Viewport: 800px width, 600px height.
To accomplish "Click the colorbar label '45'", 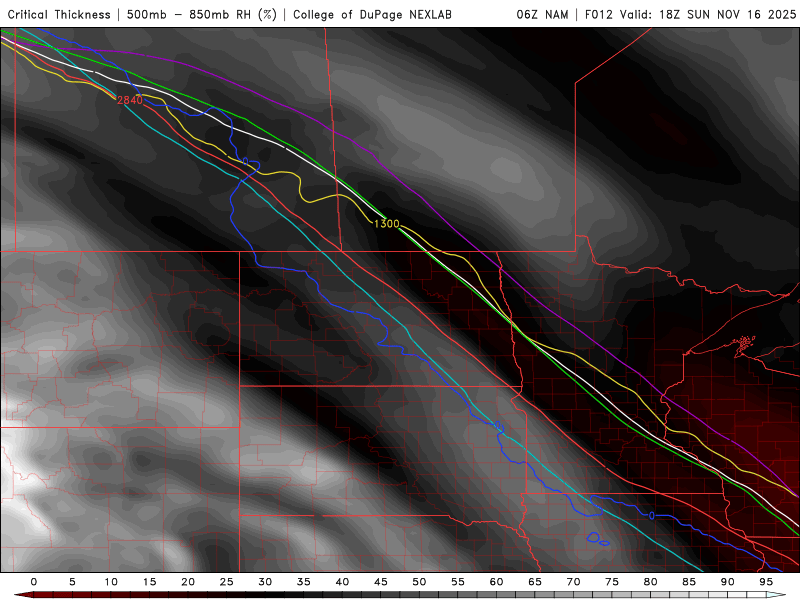I will click(x=381, y=582).
